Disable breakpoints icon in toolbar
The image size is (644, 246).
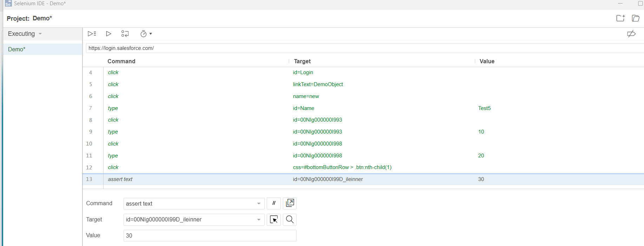[x=631, y=34]
